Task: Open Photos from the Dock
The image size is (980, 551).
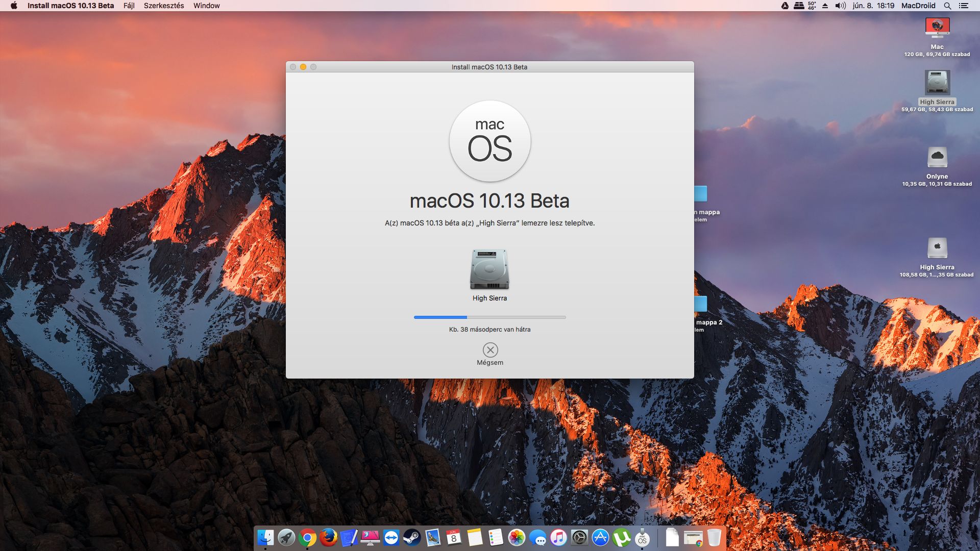Action: [x=517, y=537]
